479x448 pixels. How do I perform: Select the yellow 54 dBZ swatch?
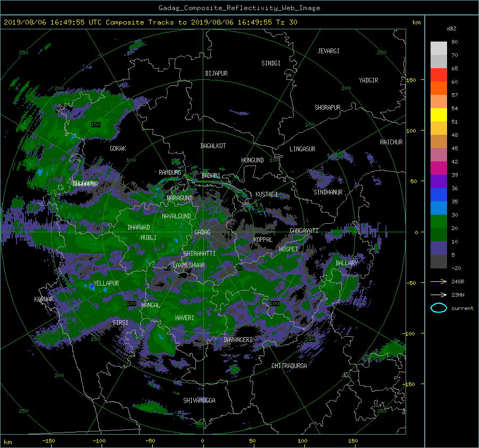click(x=439, y=115)
